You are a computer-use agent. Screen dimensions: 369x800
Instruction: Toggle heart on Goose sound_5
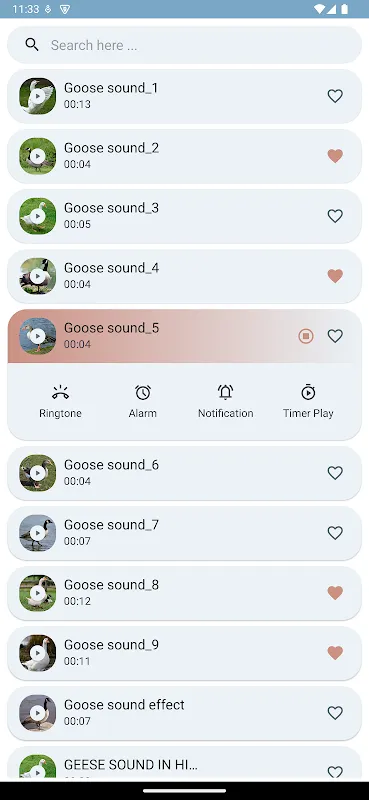pos(335,336)
